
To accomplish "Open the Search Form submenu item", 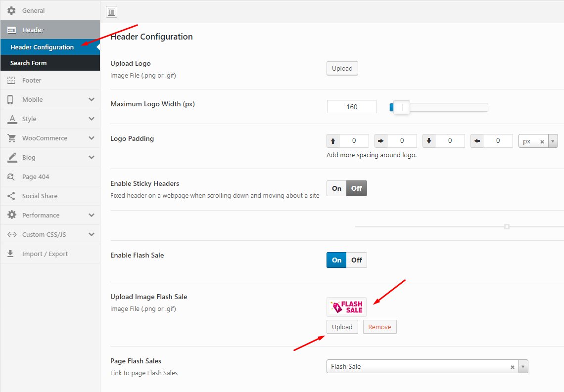I will (50, 63).
